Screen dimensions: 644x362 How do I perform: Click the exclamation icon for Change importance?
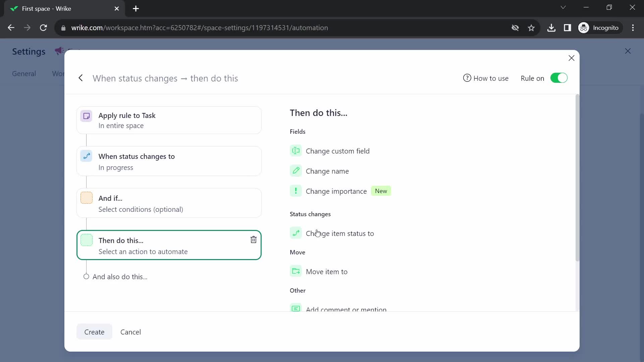[x=296, y=191]
